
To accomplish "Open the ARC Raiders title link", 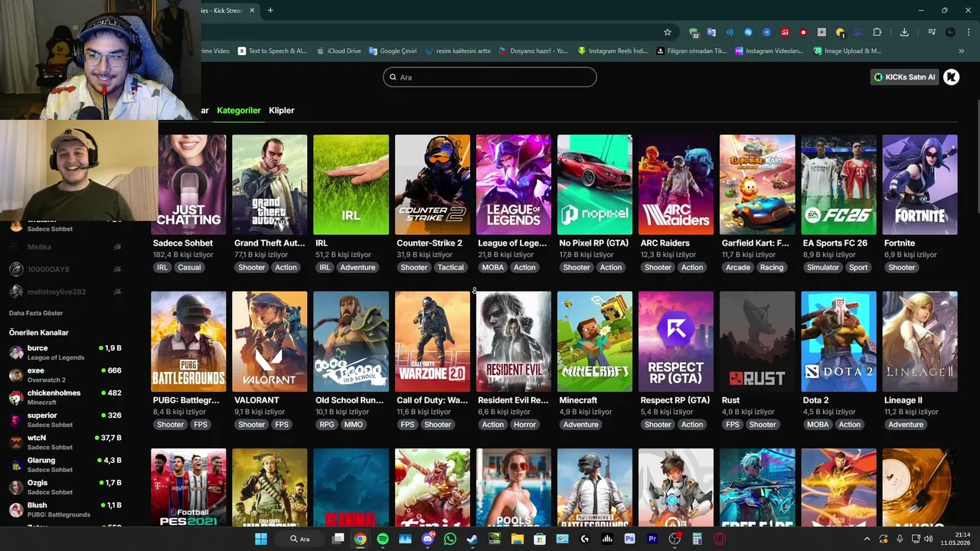I will [665, 243].
